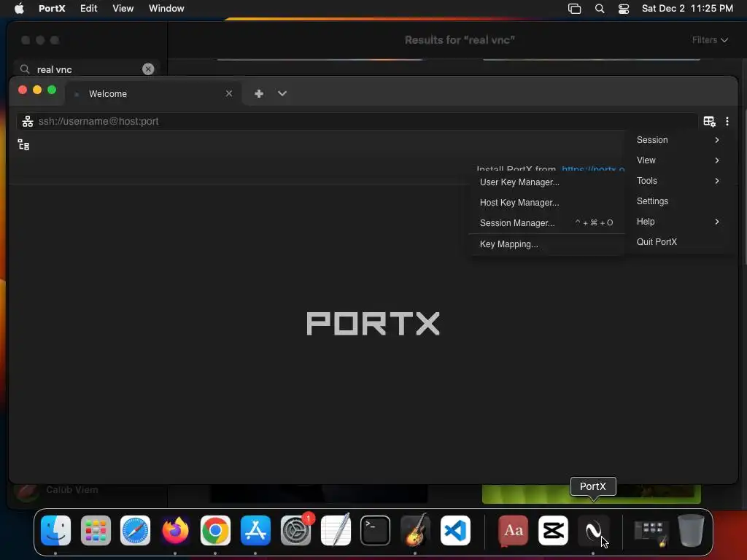
Task: Launch Google Chrome from the Dock
Action: point(215,530)
